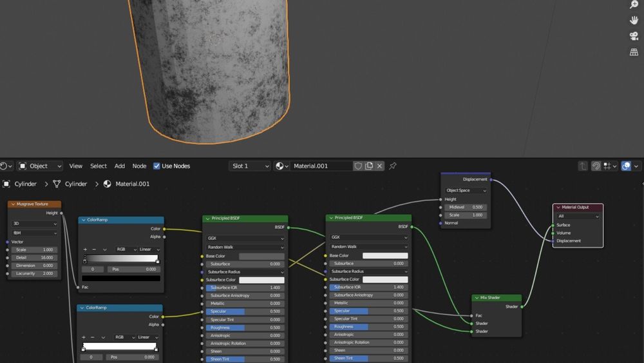
Task: Open upper ColorRamp tools chevron menu
Action: pos(105,250)
